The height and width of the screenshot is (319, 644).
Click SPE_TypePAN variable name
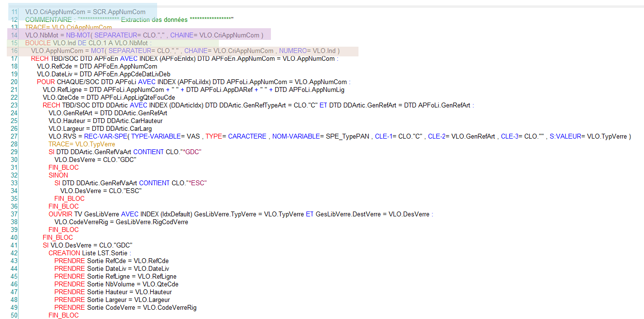[346, 136]
